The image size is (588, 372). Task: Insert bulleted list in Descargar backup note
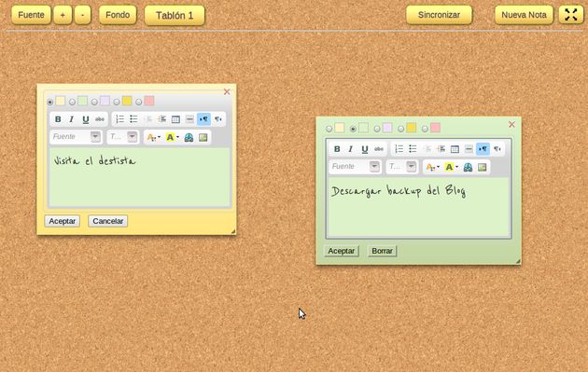413,149
